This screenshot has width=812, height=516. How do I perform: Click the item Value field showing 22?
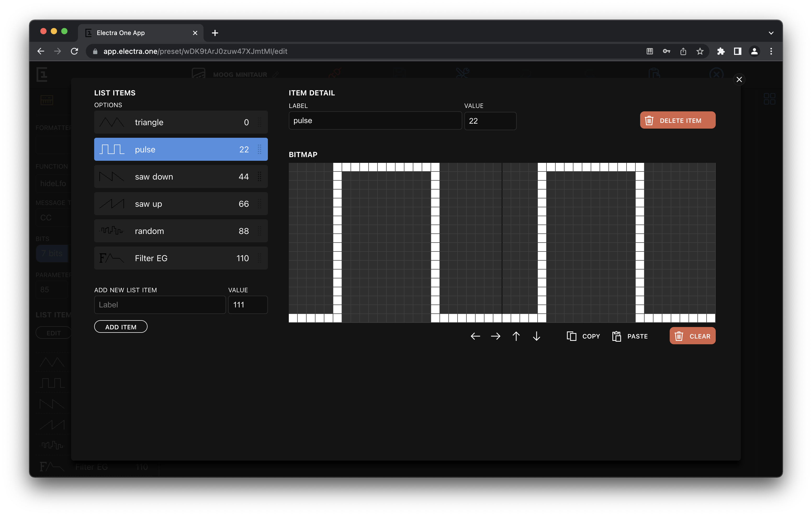click(x=490, y=121)
